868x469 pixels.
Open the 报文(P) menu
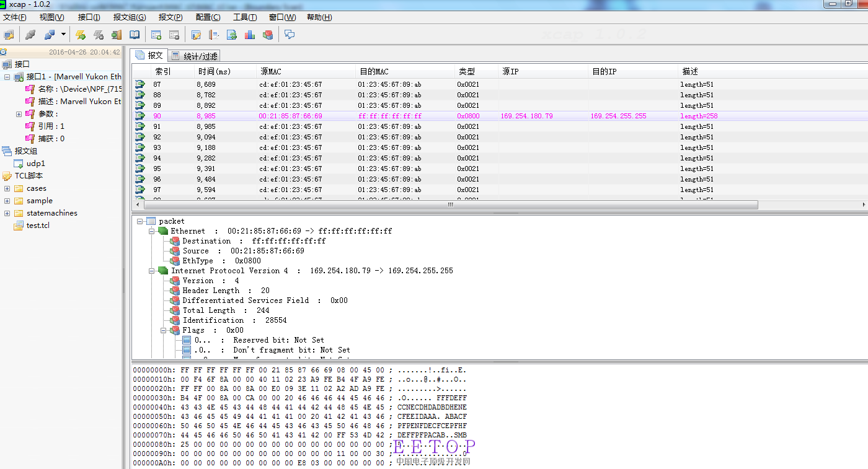(x=170, y=17)
